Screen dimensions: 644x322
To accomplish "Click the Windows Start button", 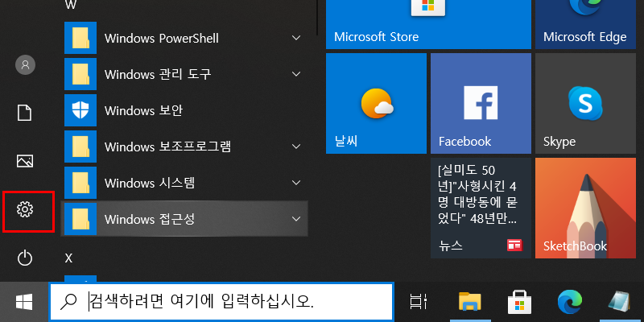I will (24, 303).
